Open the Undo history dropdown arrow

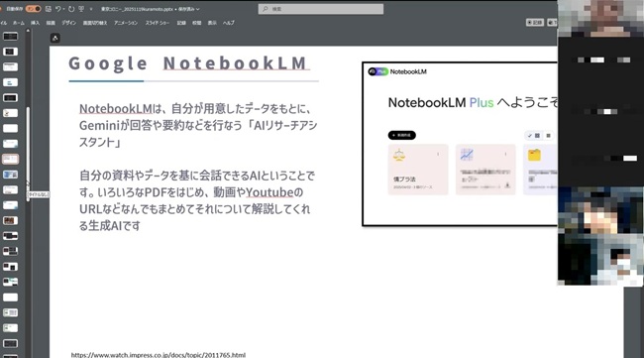63,9
